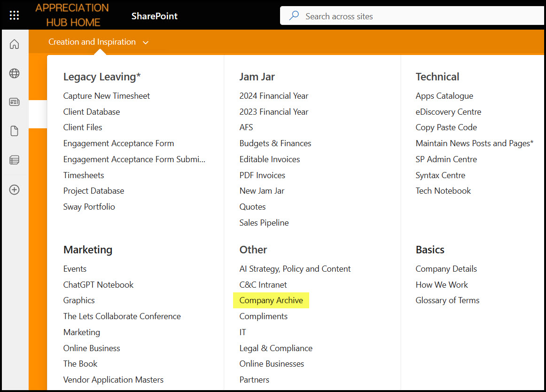Go to SP Admin Centre
The height and width of the screenshot is (392, 546).
(446, 159)
